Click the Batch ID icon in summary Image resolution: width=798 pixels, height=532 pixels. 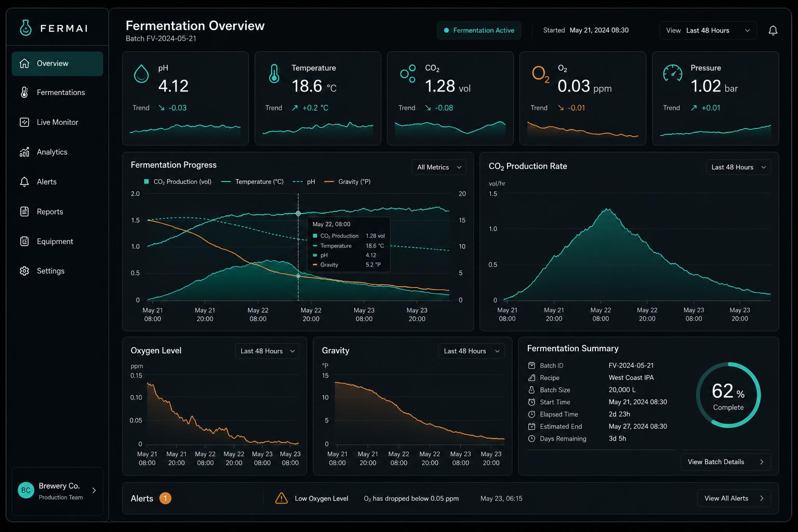pyautogui.click(x=531, y=365)
